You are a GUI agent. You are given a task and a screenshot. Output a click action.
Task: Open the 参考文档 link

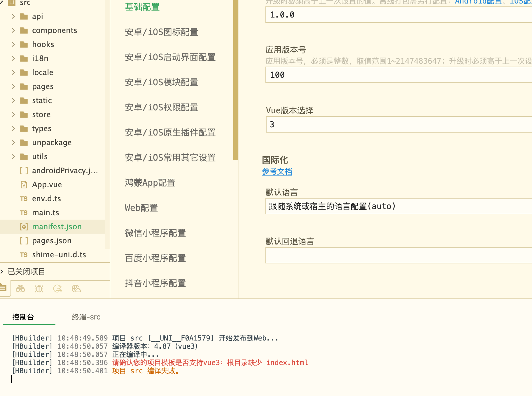tap(277, 171)
